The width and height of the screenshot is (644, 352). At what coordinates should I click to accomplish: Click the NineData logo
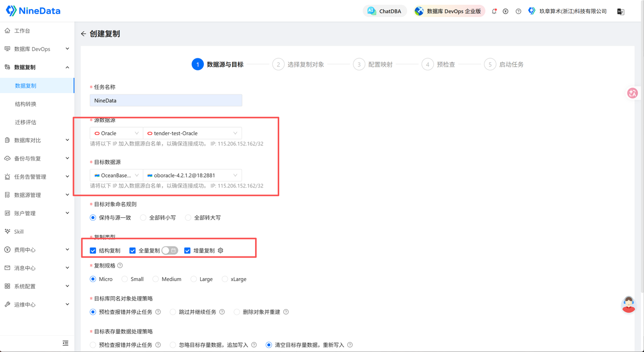(33, 11)
